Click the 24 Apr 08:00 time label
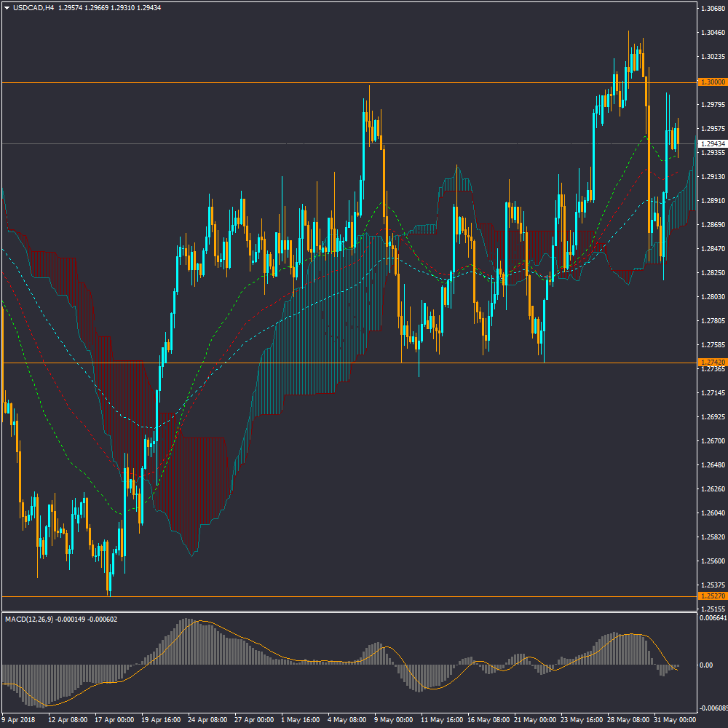Image resolution: width=728 pixels, height=728 pixels. 207,719
